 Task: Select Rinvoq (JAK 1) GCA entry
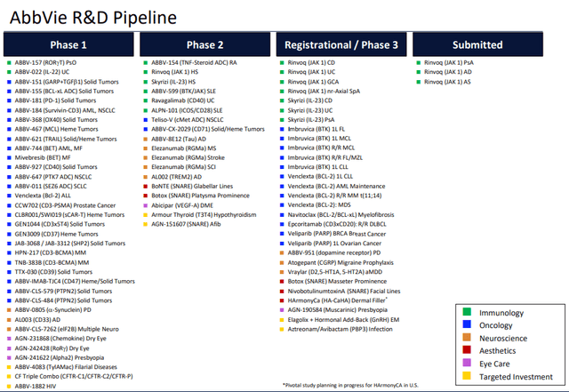pos(313,82)
